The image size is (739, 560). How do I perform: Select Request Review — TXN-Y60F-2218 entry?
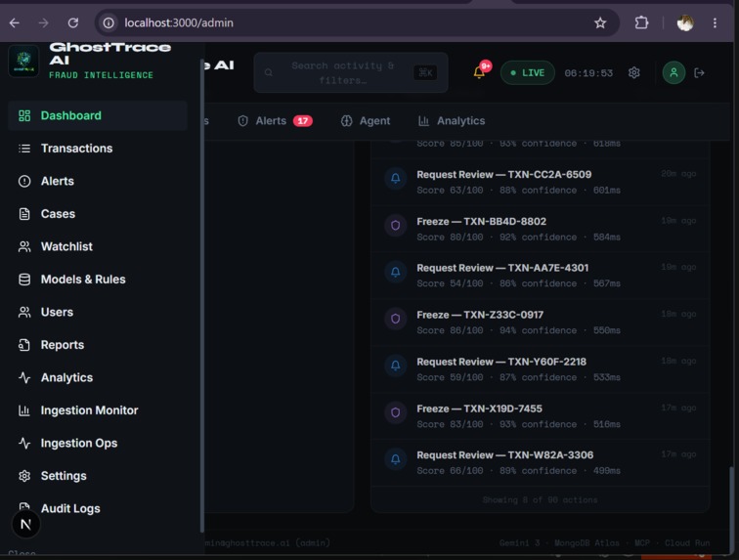[541, 369]
